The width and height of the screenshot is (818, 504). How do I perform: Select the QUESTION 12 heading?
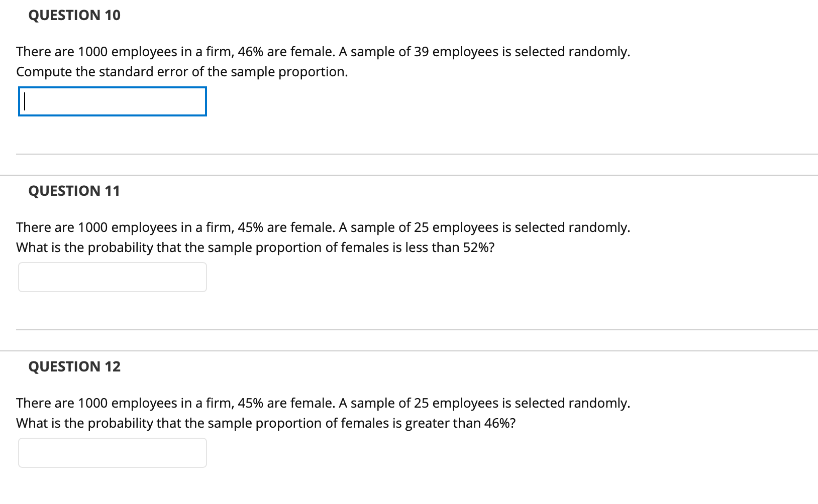click(74, 366)
